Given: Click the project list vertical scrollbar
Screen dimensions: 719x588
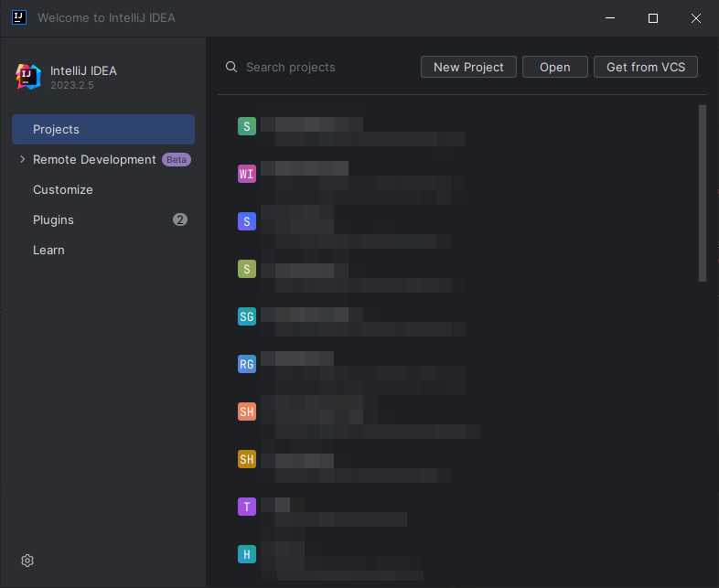Looking at the screenshot, I should point(703,193).
